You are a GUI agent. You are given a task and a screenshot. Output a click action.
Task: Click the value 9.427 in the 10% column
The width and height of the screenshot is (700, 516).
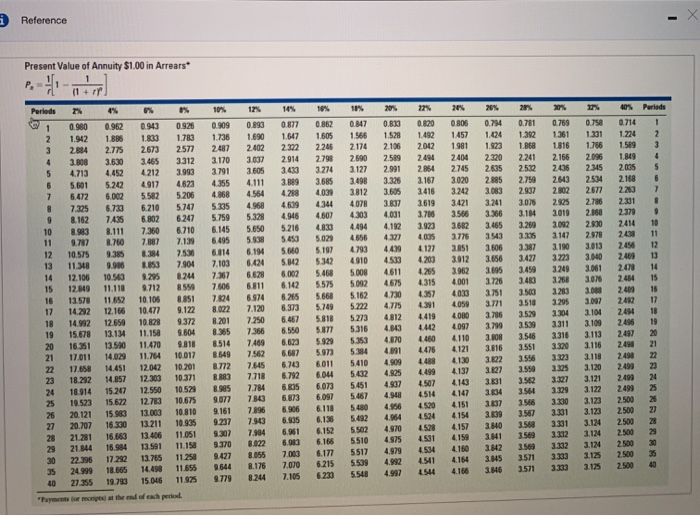[222, 456]
